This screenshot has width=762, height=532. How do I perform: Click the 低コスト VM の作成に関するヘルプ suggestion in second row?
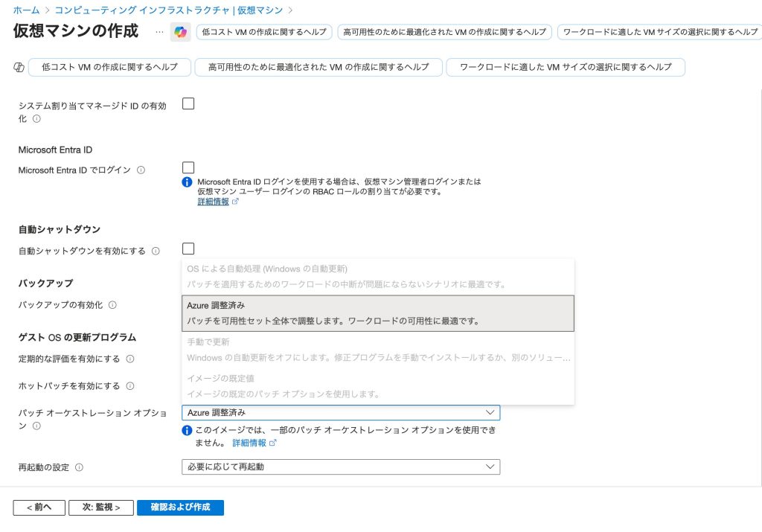(109, 67)
